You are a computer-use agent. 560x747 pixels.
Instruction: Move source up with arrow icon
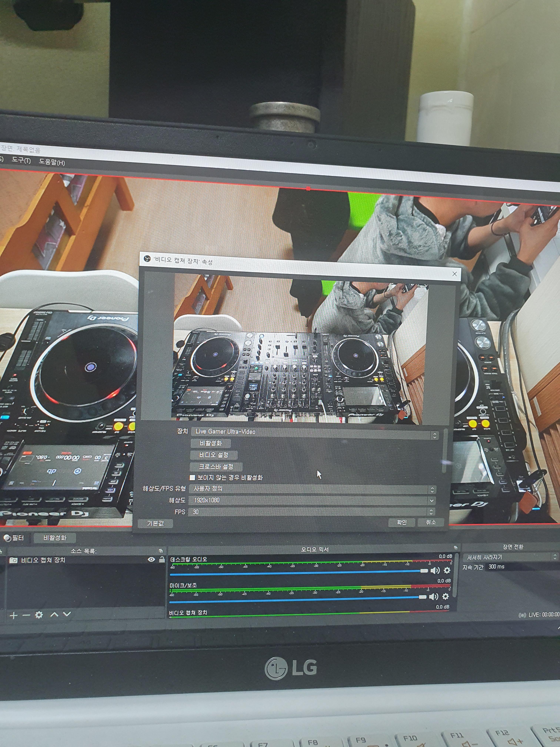coord(54,614)
